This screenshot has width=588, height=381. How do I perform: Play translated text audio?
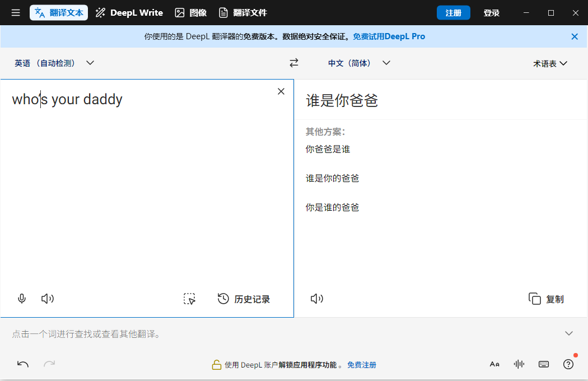point(317,299)
